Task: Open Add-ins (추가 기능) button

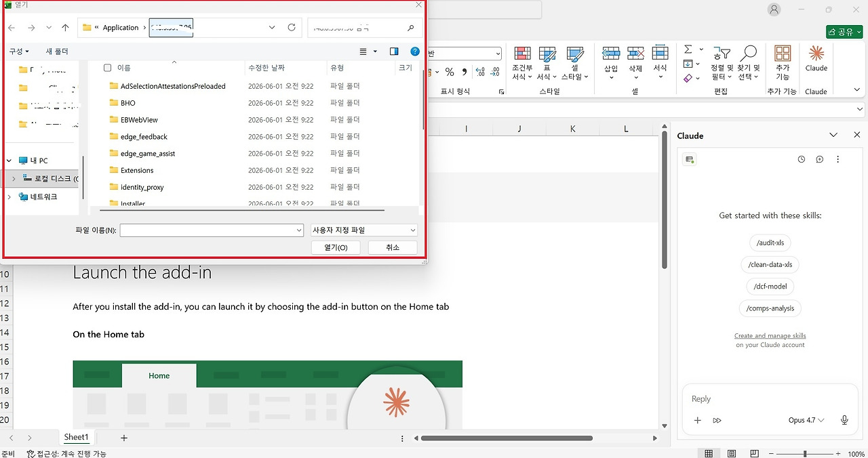Action: (x=783, y=64)
